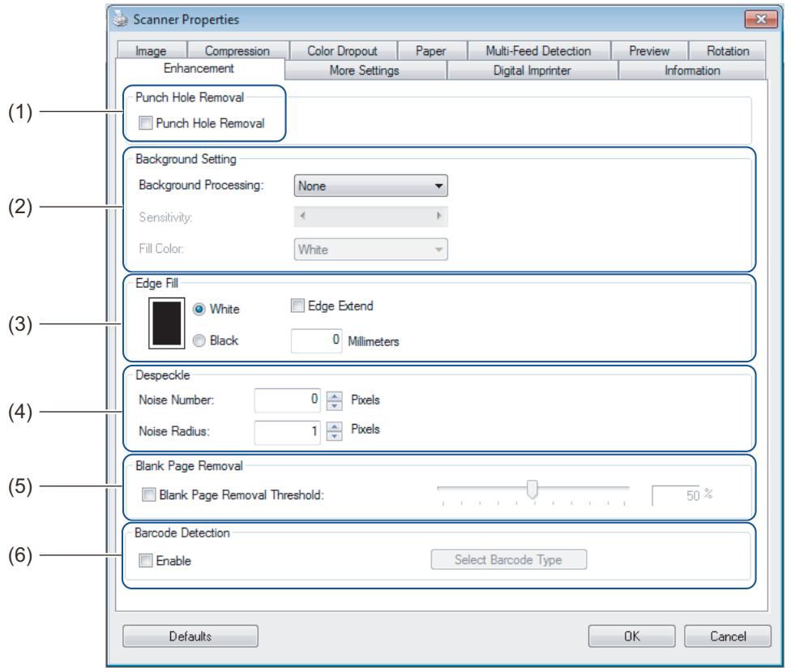Click the edge fill Millimeters input field

316,340
